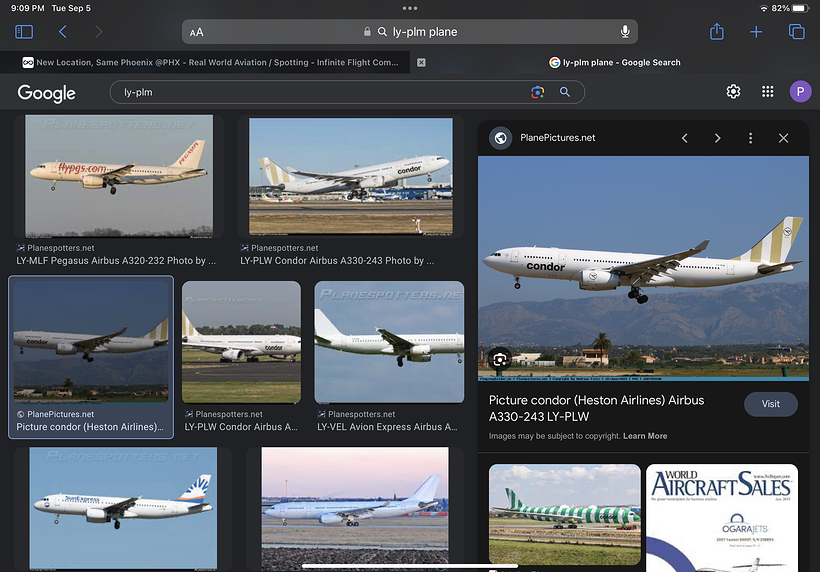
Task: Click the ly-plm plane address bar text
Action: [425, 32]
